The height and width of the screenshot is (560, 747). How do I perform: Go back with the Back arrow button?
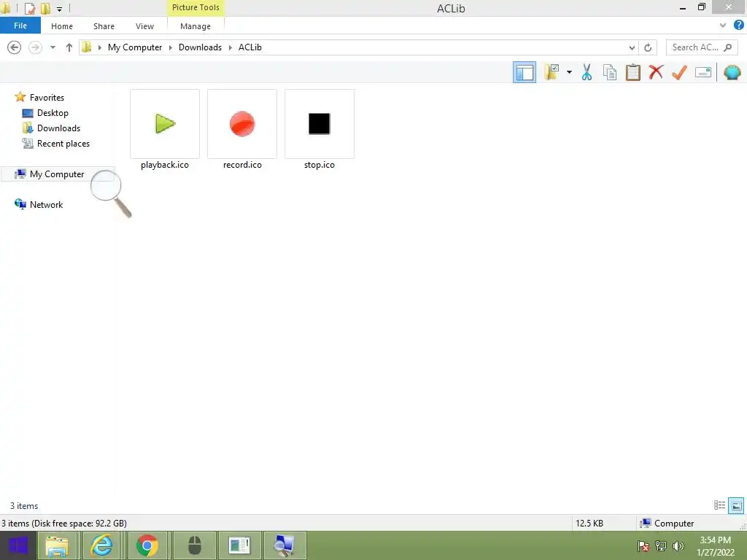[15, 47]
